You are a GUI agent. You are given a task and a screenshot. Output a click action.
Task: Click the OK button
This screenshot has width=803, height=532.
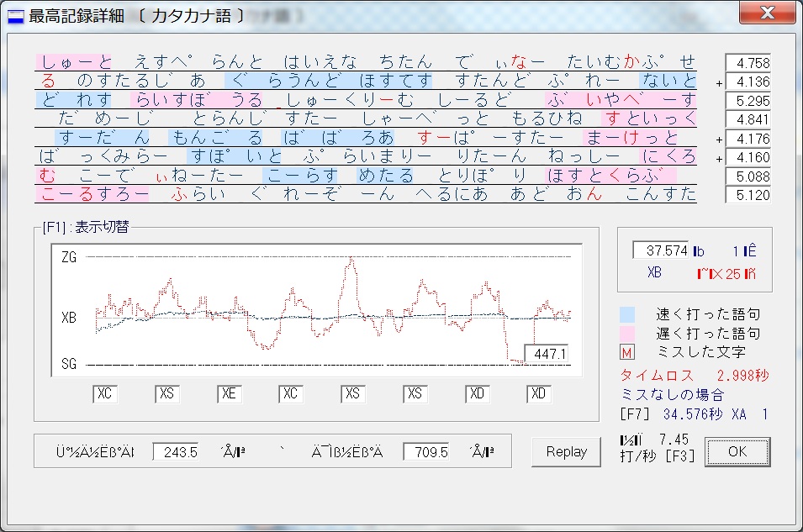(737, 451)
